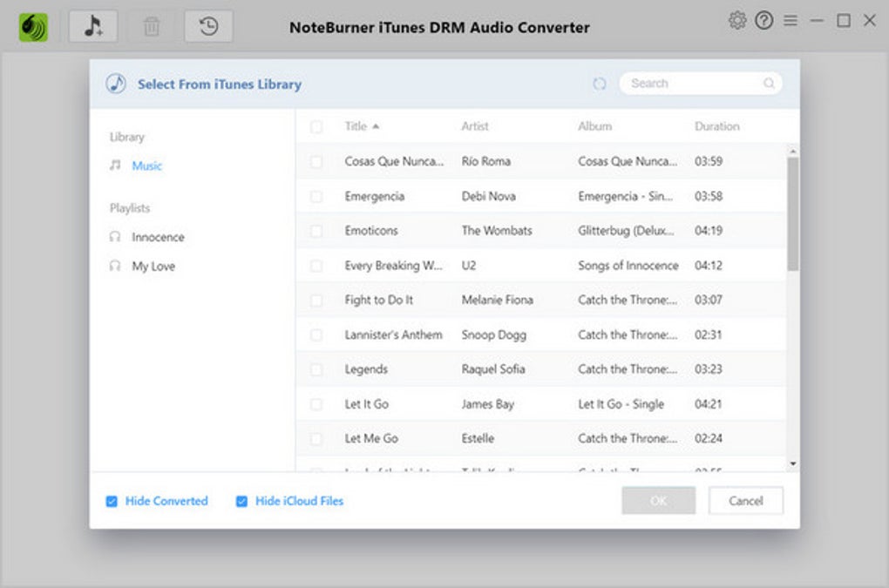Open the My Love playlist

153,266
